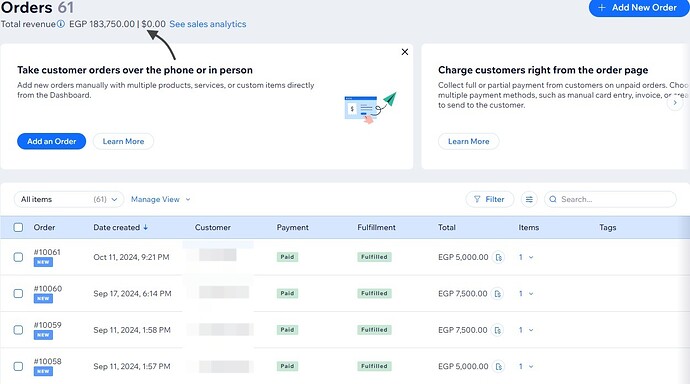Expand the Manage View menu
Image resolution: width=690 pixels, height=384 pixels.
point(161,199)
